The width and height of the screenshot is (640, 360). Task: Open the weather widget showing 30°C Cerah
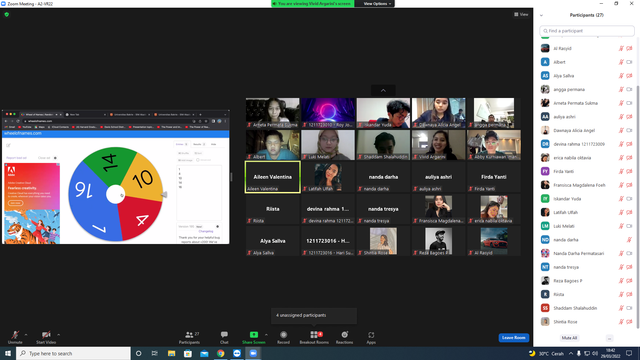point(546,353)
